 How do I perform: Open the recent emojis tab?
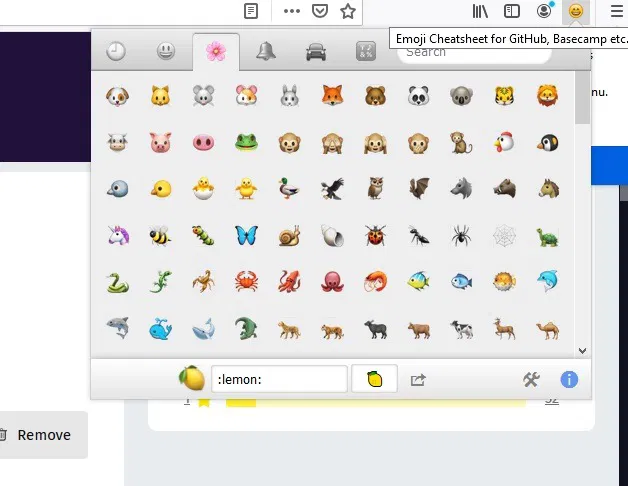click(x=116, y=52)
